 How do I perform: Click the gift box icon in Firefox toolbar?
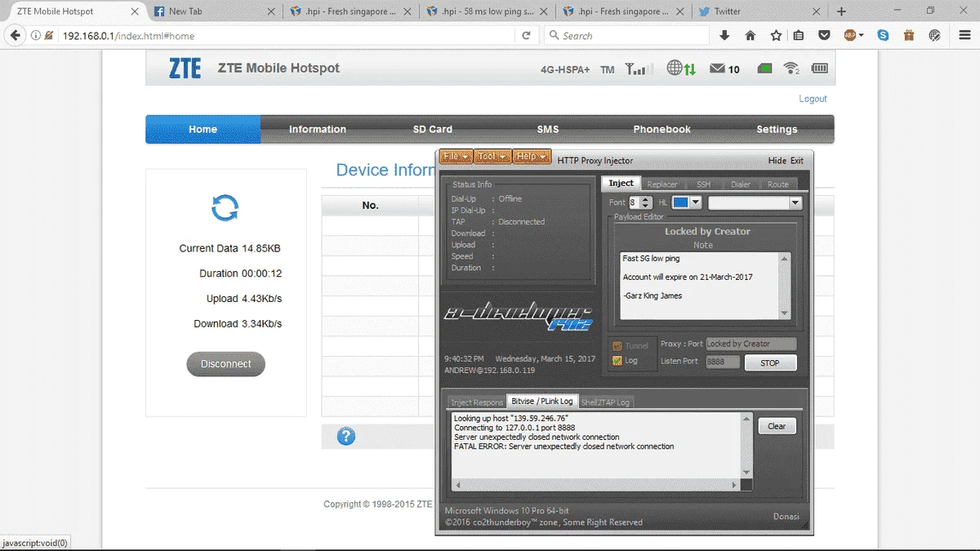[909, 36]
